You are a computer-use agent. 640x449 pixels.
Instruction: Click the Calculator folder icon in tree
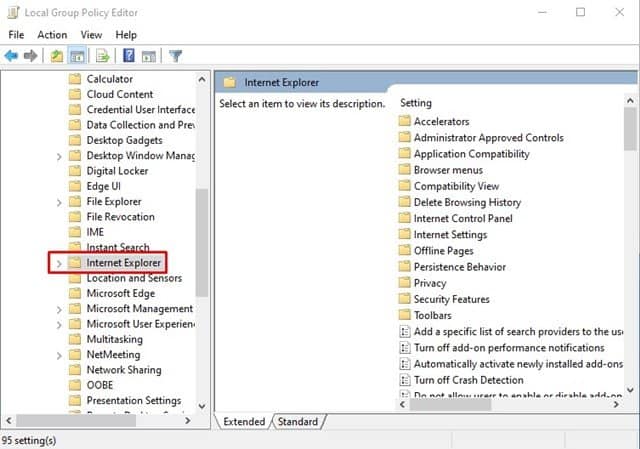pos(75,78)
